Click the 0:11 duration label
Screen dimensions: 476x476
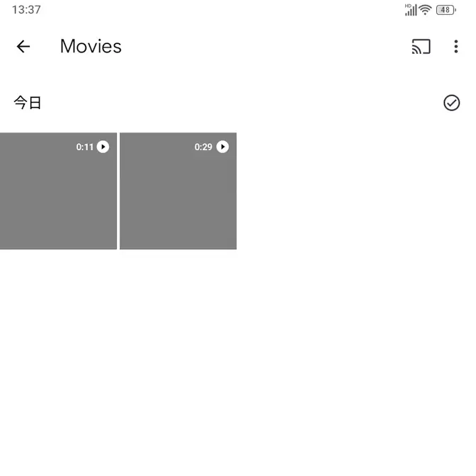coord(85,147)
